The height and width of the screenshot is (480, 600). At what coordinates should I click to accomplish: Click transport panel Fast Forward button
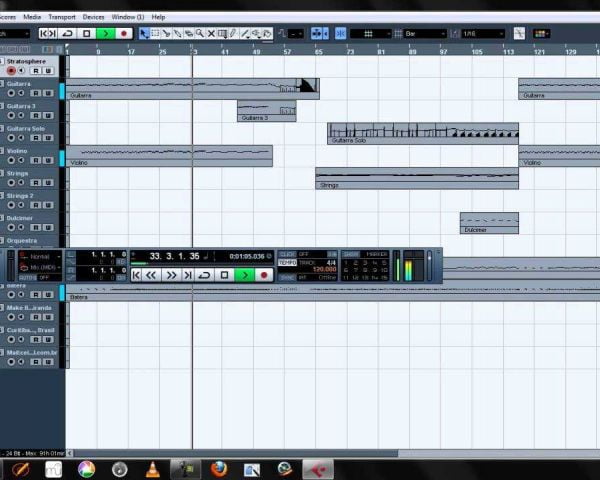[171, 275]
